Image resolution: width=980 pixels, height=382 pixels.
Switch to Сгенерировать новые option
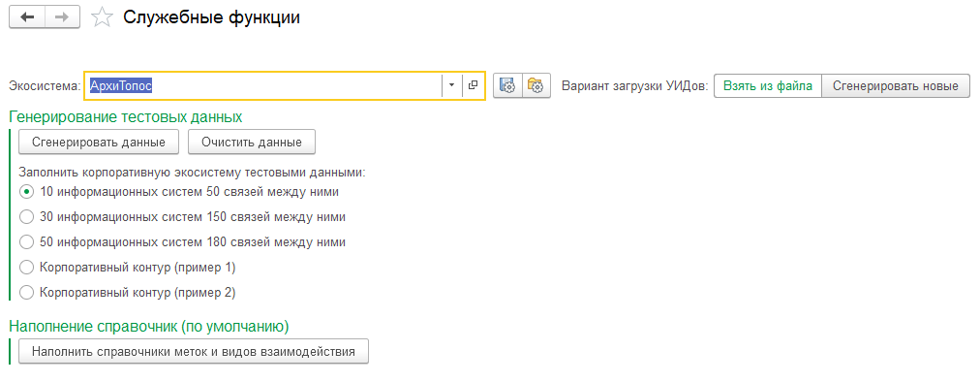896,85
